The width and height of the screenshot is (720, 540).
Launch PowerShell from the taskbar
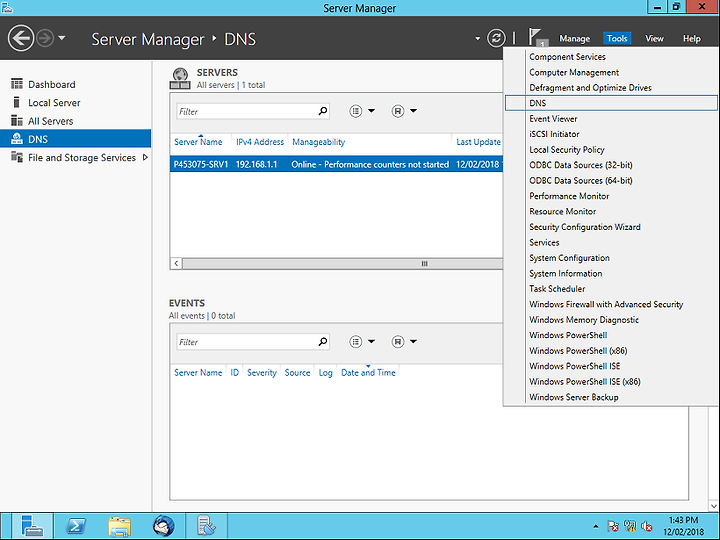[x=76, y=526]
